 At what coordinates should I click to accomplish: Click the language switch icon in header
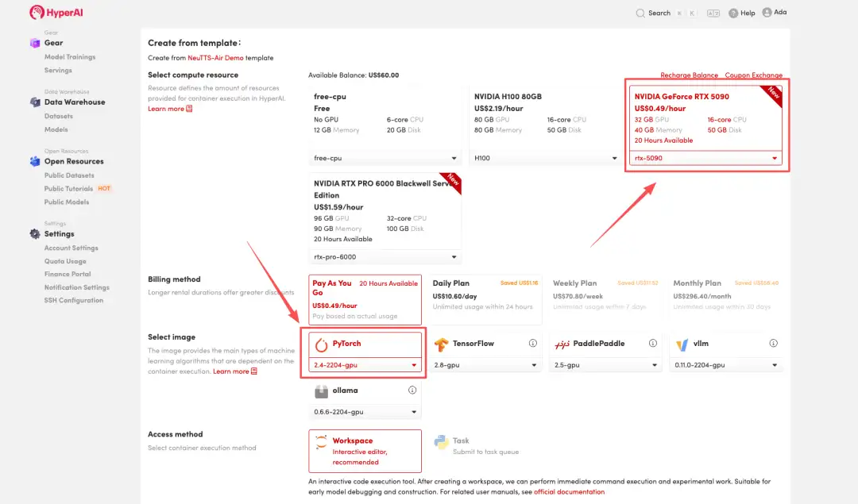pos(713,13)
